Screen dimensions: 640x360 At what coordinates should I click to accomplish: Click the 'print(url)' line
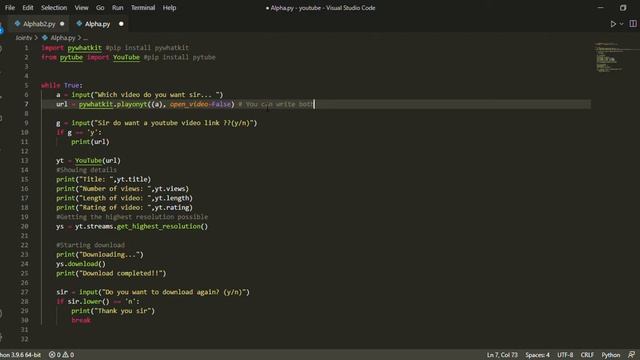tap(90, 142)
